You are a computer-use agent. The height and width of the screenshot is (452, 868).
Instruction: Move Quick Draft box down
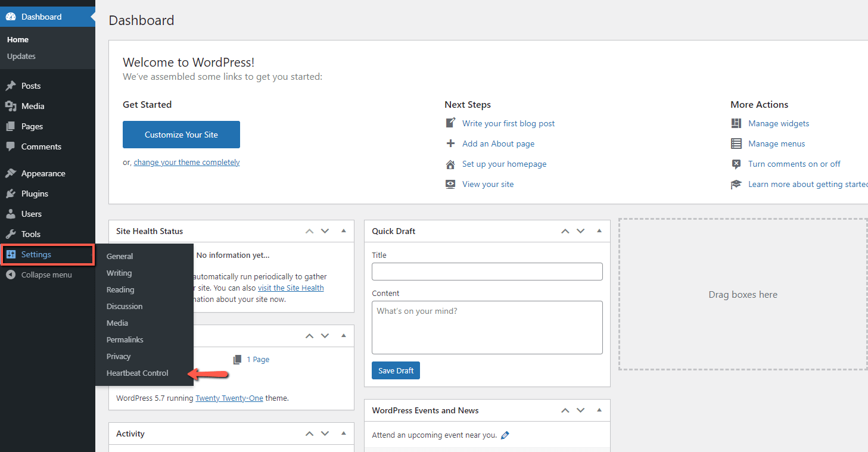(581, 231)
